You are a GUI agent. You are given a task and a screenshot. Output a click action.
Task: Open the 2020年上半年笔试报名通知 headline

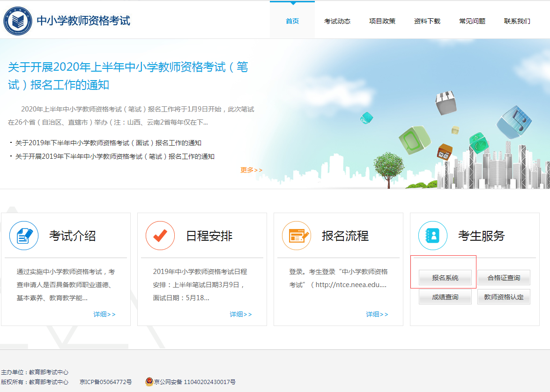pyautogui.click(x=127, y=75)
